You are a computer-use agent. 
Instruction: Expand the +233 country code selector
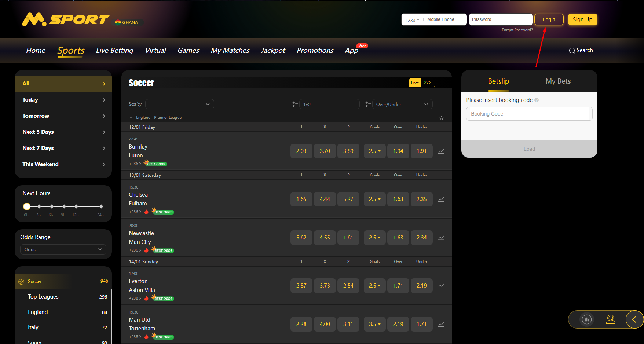[x=412, y=20]
